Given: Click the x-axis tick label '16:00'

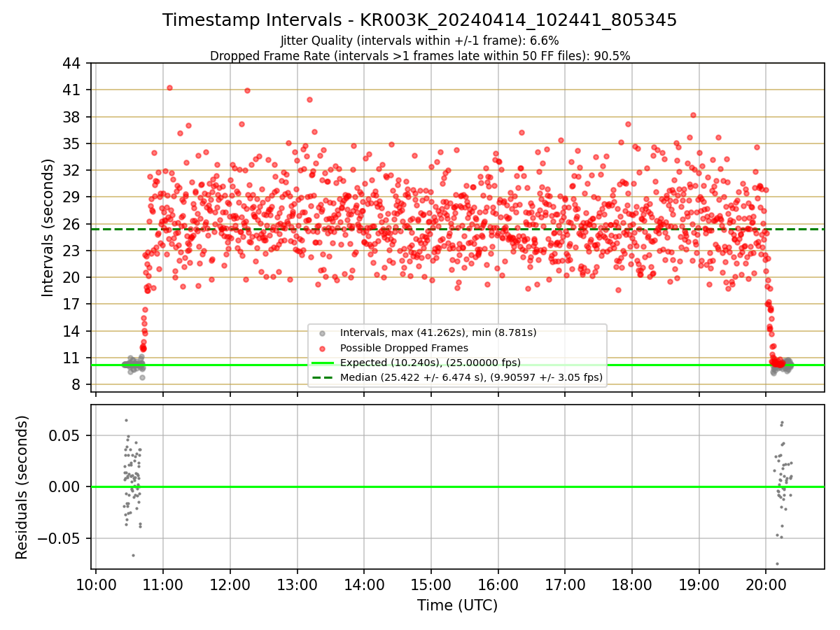Looking at the screenshot, I should [498, 585].
